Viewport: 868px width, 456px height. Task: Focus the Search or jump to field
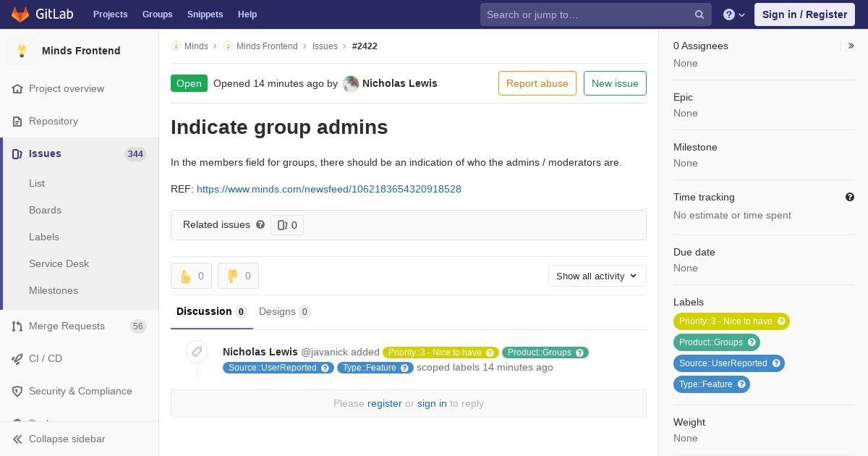(586, 14)
